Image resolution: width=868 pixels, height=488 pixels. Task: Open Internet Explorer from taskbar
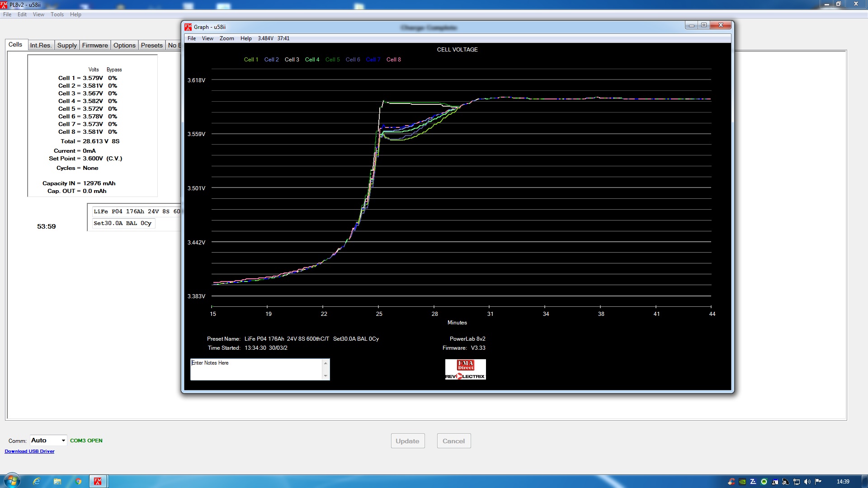click(37, 481)
